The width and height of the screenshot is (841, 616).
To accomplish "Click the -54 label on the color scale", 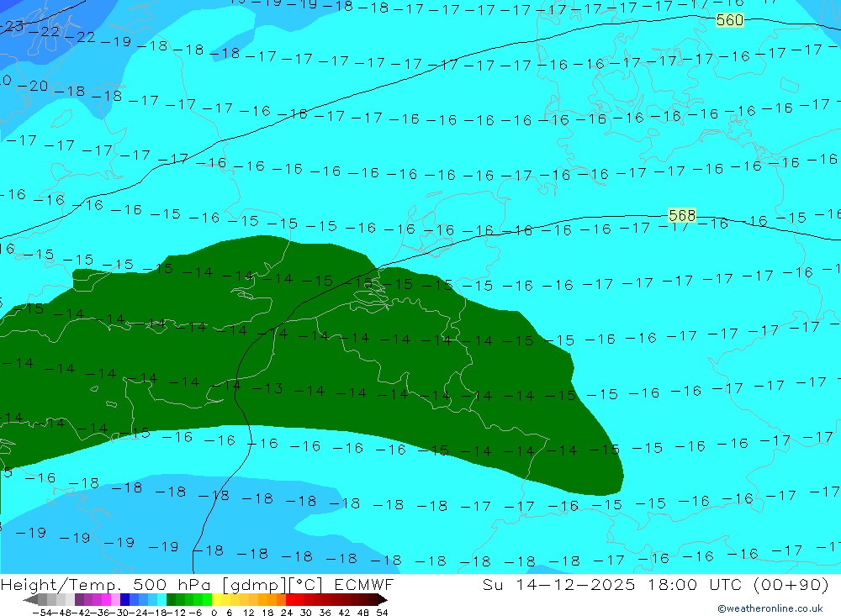I will 42,613.
